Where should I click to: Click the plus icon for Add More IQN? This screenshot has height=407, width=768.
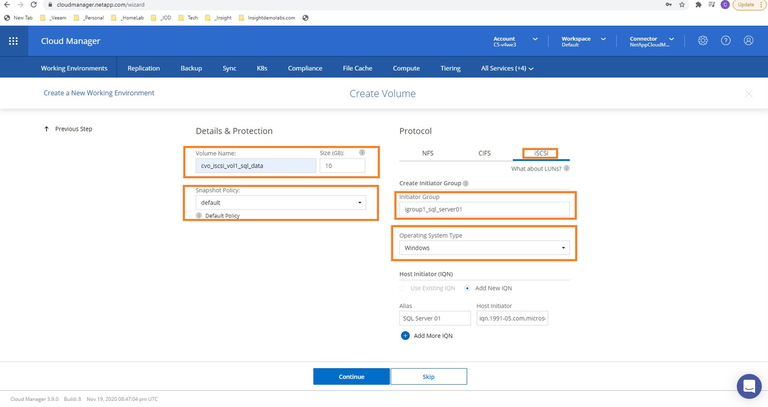(x=405, y=336)
